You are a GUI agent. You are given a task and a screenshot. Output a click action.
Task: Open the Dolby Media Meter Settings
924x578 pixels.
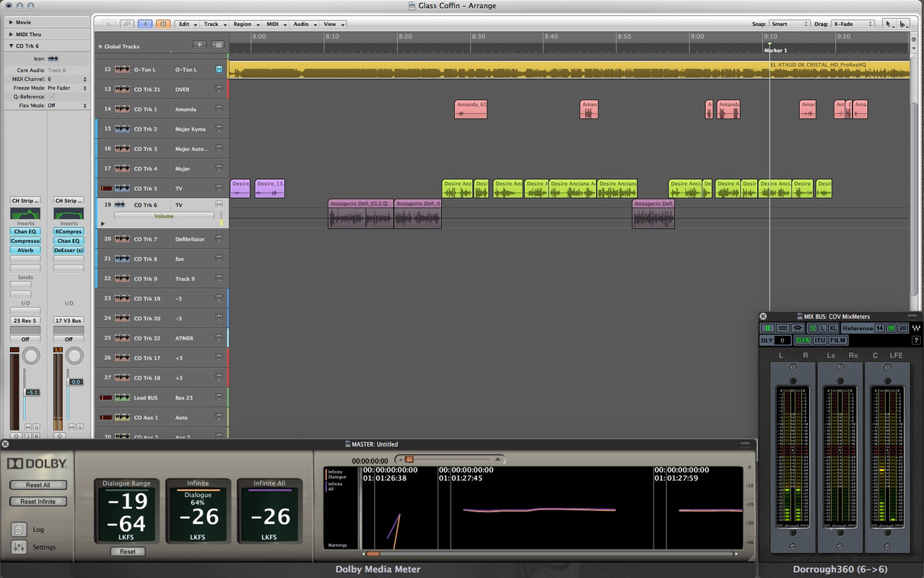click(x=19, y=547)
